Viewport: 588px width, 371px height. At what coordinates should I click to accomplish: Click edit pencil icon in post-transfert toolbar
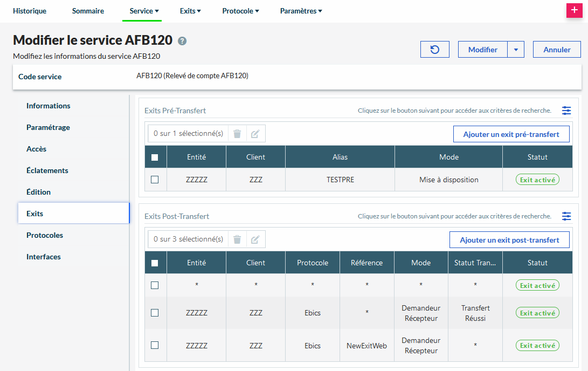255,239
